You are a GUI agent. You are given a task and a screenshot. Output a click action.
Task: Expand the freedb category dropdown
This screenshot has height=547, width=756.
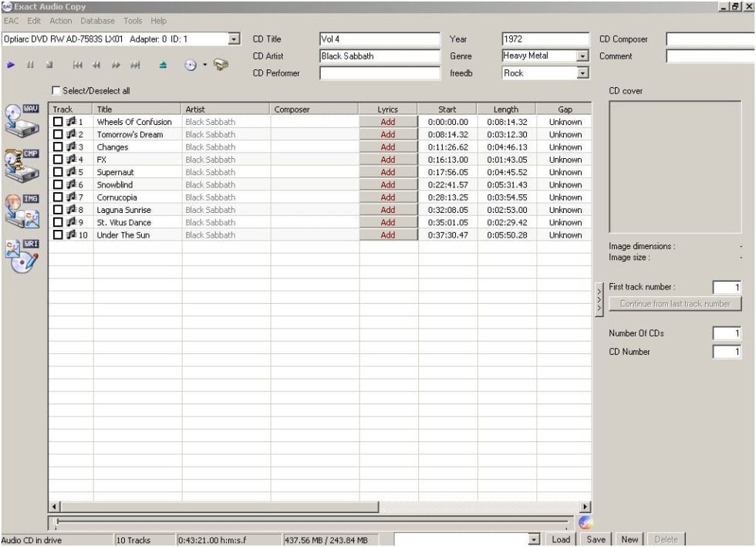point(582,73)
